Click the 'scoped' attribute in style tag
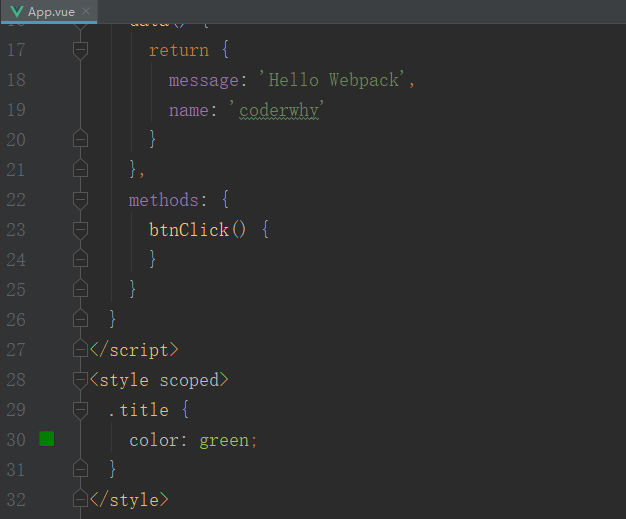The height and width of the screenshot is (519, 626). point(189,380)
